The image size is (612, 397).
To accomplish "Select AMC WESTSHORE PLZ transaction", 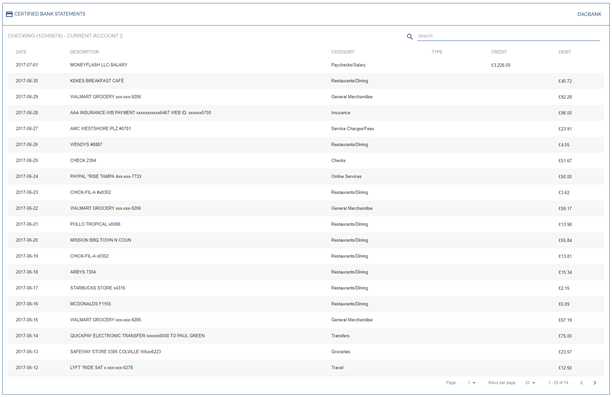I will pyautogui.click(x=100, y=128).
